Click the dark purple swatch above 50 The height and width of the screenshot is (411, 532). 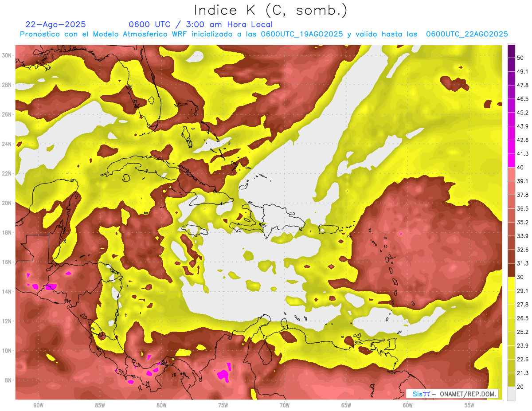pyautogui.click(x=511, y=51)
